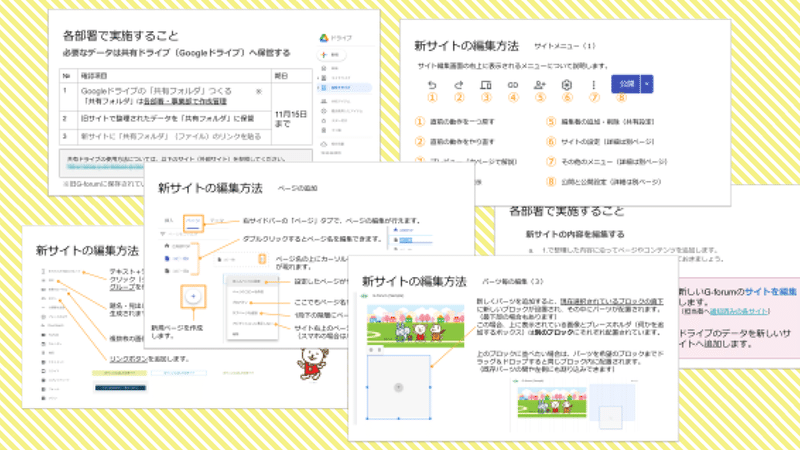The image size is (800, 450).
Task: Click the plus circle in empty placeholder box
Action: 398,387
